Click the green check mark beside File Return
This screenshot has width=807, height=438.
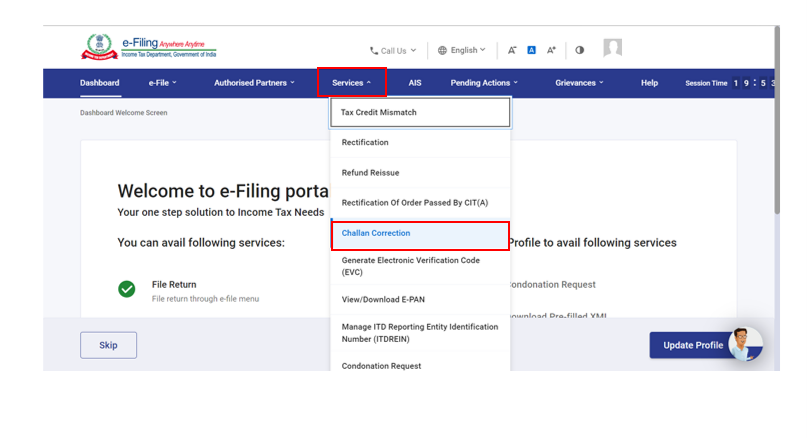tap(127, 289)
